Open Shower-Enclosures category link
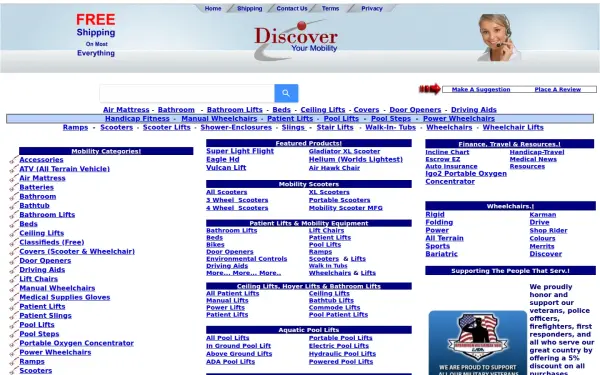 point(236,127)
